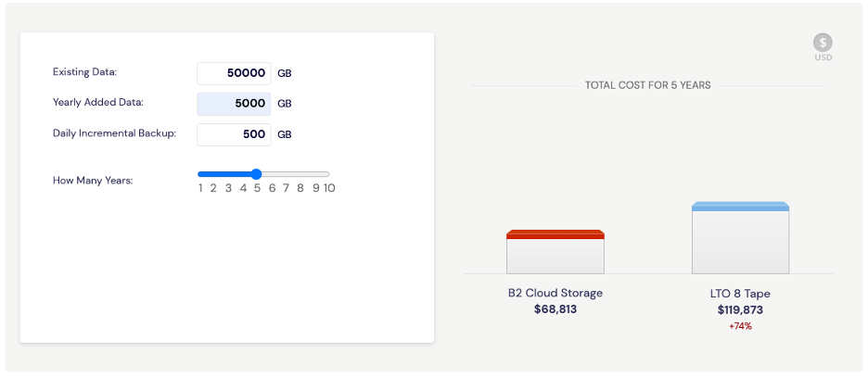Click the Existing Data input field
Viewport: 868px width, 378px height.
[x=234, y=73]
